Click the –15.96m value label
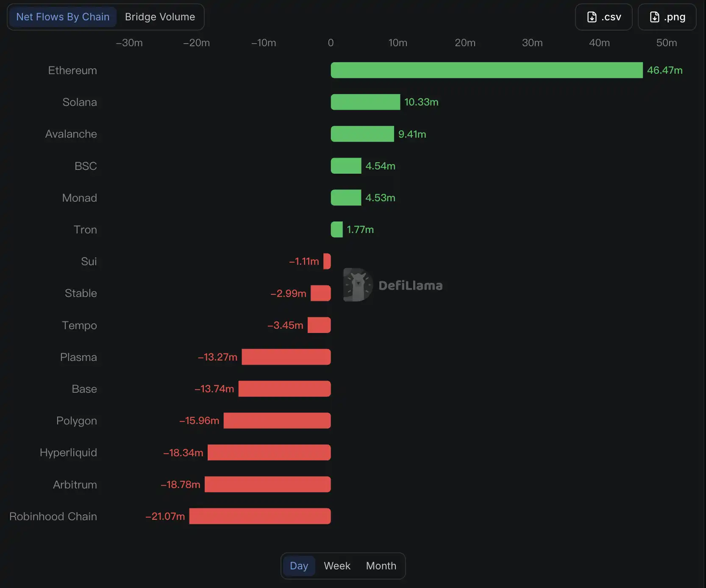Image resolution: width=706 pixels, height=588 pixels. coord(199,421)
